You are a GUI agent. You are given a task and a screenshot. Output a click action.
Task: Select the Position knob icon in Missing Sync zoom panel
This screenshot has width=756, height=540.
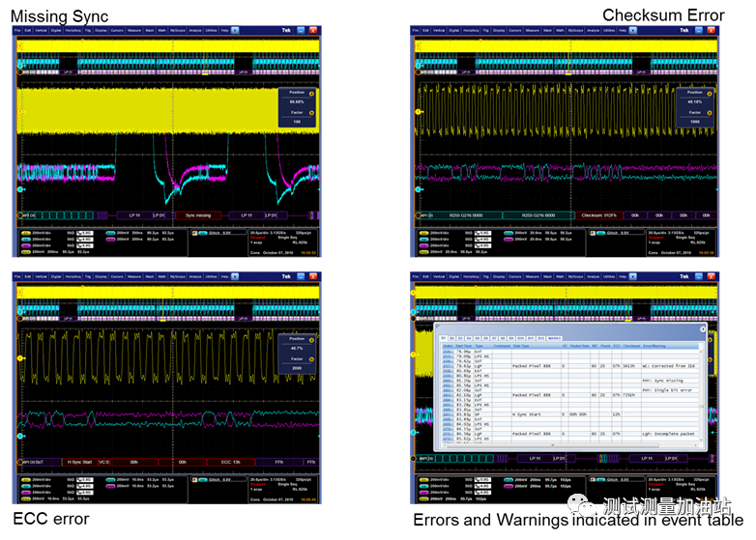click(x=311, y=94)
